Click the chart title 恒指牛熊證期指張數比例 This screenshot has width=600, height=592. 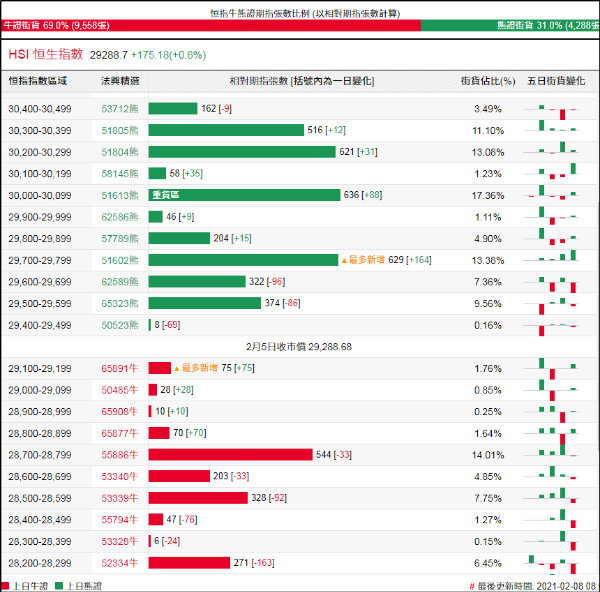point(305,13)
